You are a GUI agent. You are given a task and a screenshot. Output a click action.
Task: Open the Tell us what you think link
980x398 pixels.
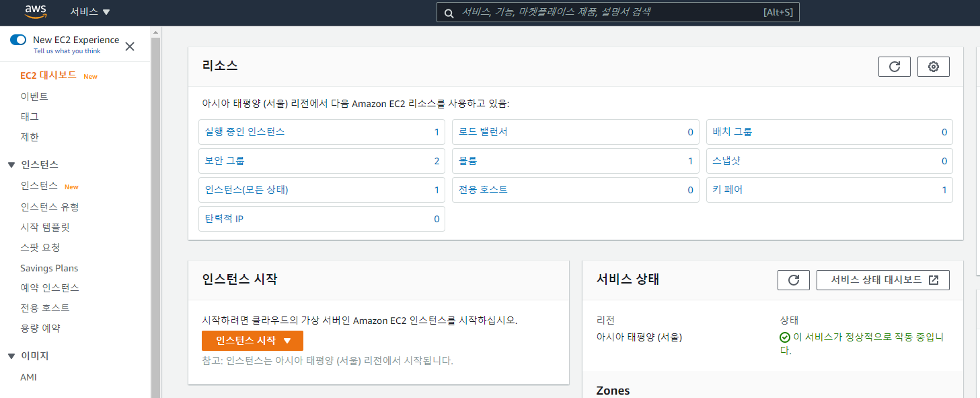point(67,51)
